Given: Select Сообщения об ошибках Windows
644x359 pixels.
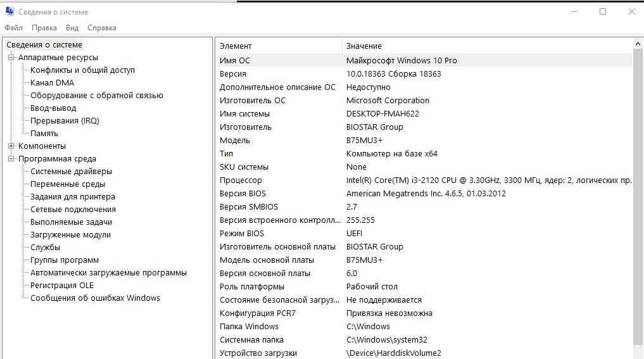Looking at the screenshot, I should coord(95,298).
